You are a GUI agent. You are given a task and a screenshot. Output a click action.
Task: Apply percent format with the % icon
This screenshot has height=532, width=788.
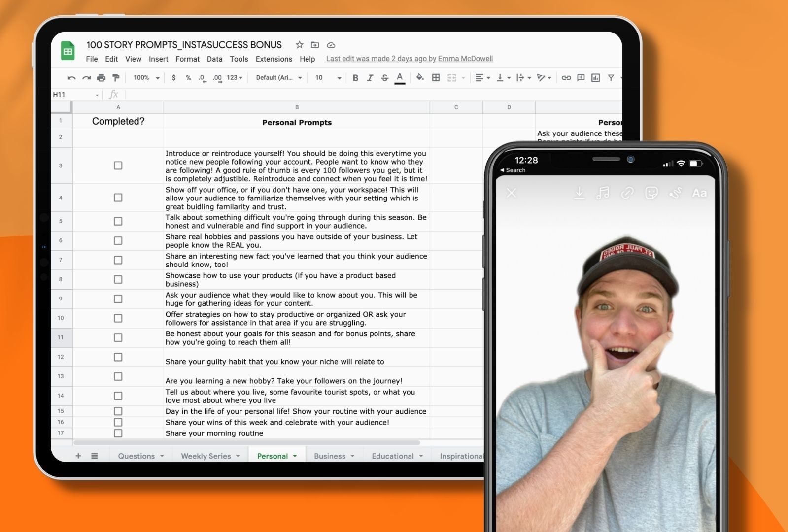pos(188,78)
